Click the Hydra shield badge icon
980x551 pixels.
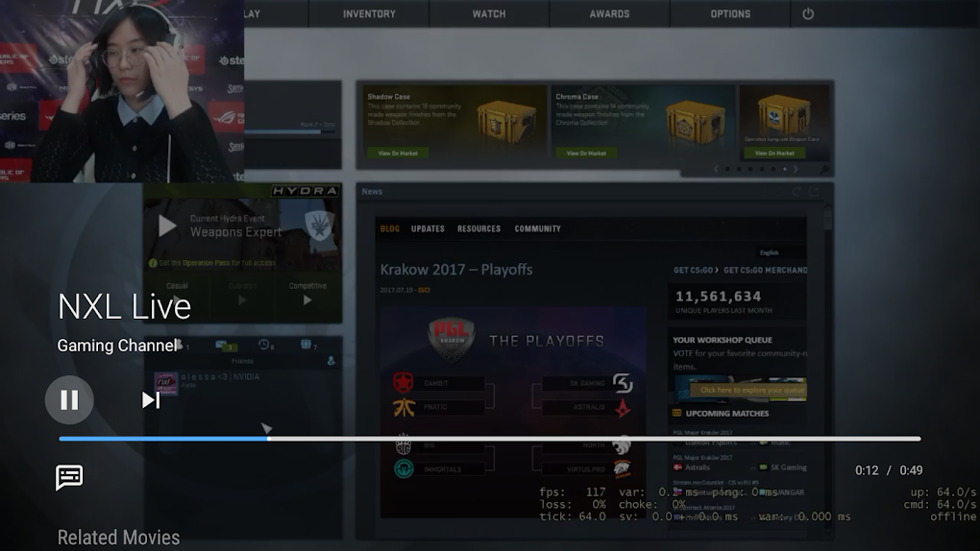point(319,226)
